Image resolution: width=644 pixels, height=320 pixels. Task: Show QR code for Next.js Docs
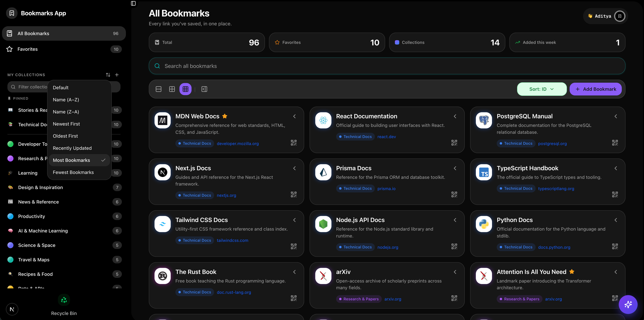point(294,194)
